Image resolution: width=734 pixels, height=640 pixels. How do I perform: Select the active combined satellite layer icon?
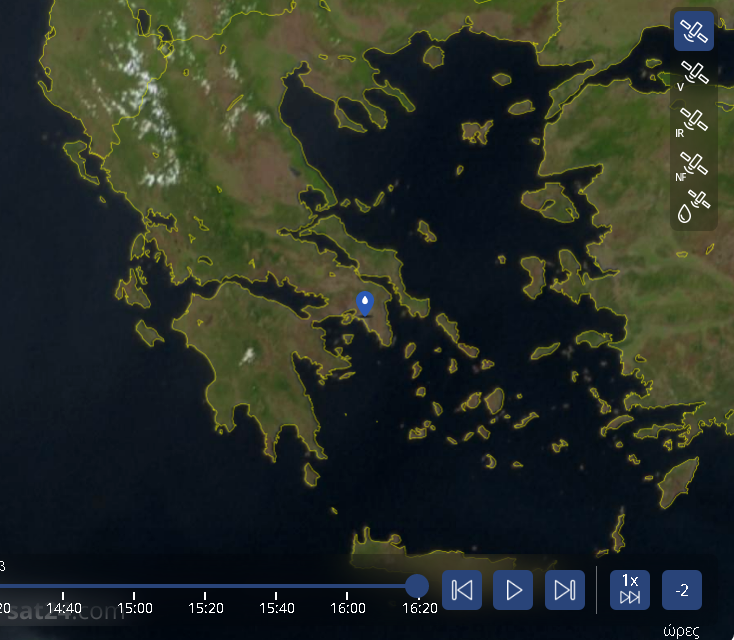693,31
